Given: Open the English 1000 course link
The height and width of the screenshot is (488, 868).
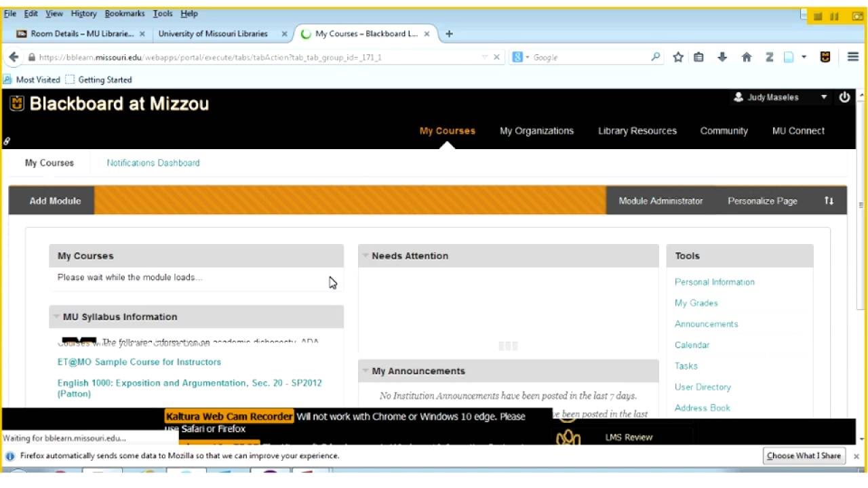Looking at the screenshot, I should (190, 388).
